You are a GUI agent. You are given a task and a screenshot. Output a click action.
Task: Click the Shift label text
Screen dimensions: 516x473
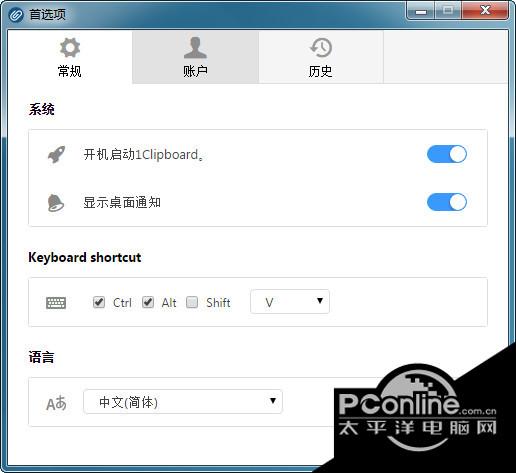[218, 303]
